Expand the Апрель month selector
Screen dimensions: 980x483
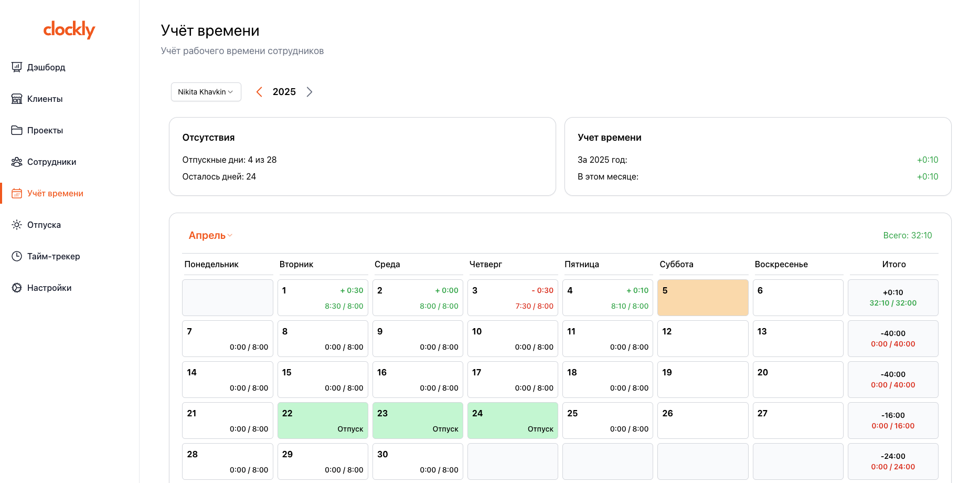pyautogui.click(x=210, y=236)
